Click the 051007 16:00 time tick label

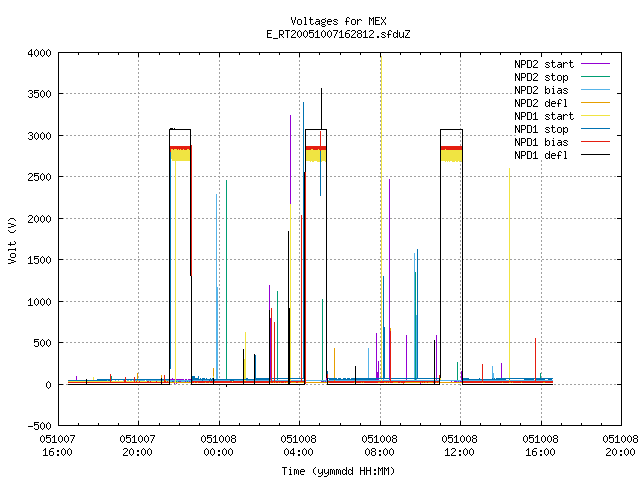pyautogui.click(x=57, y=446)
